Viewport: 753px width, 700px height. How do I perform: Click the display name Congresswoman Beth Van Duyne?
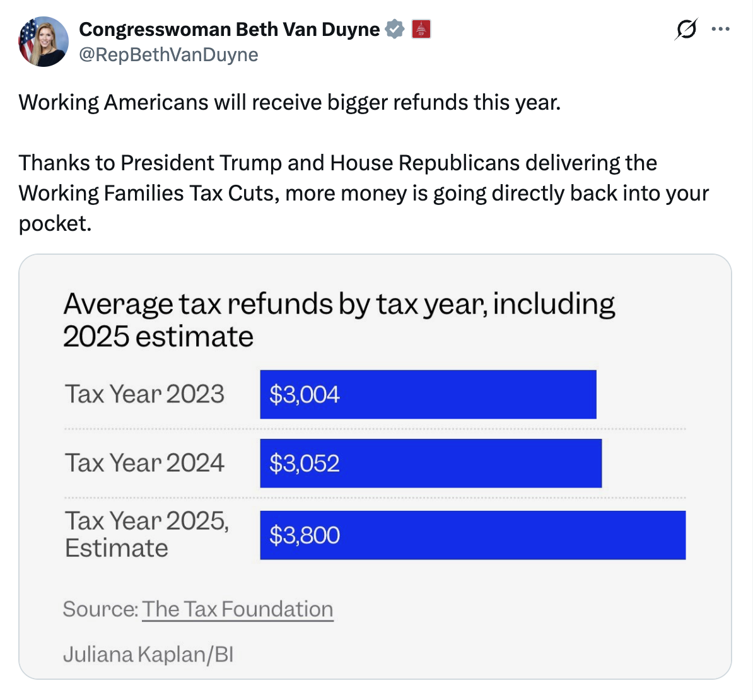[229, 29]
